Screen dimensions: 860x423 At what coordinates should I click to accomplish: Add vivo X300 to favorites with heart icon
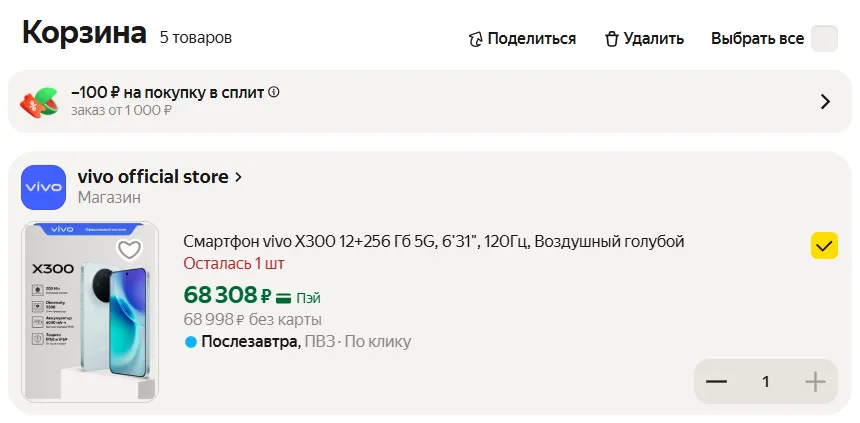(129, 250)
